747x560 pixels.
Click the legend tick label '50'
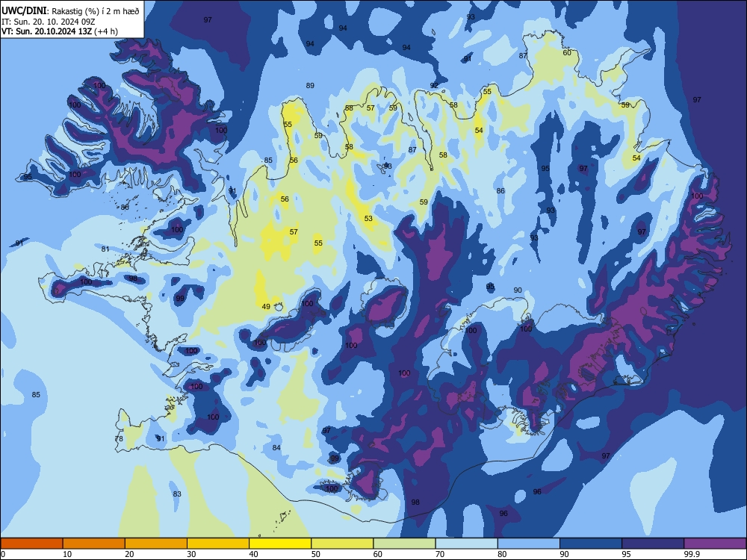315,554
